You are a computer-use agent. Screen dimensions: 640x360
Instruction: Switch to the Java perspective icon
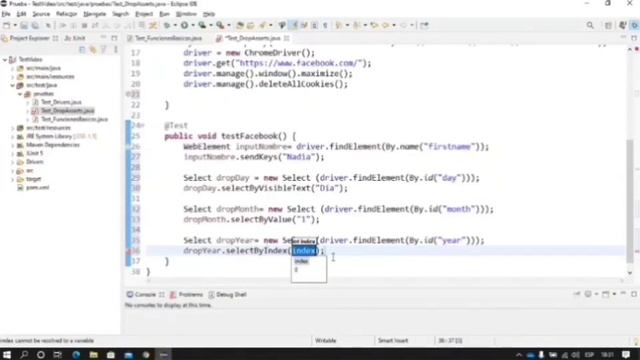coord(635,25)
